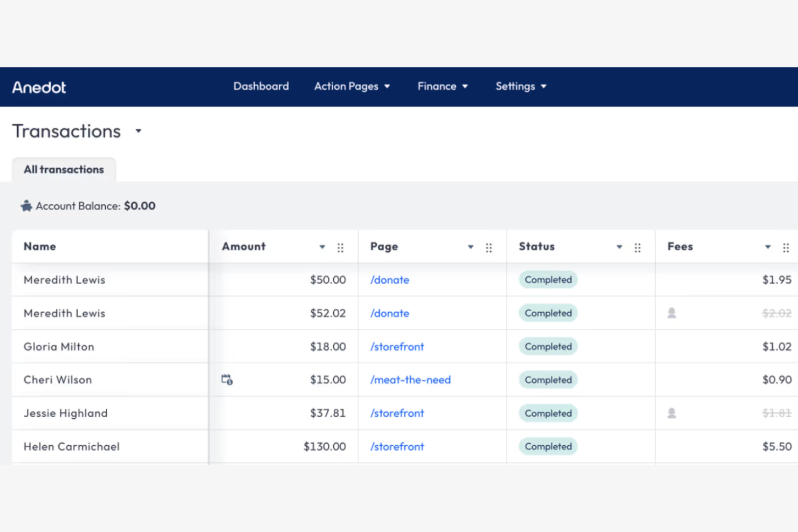Click the piggy bank account balance icon
Screen dimensions: 798x532
[25, 205]
